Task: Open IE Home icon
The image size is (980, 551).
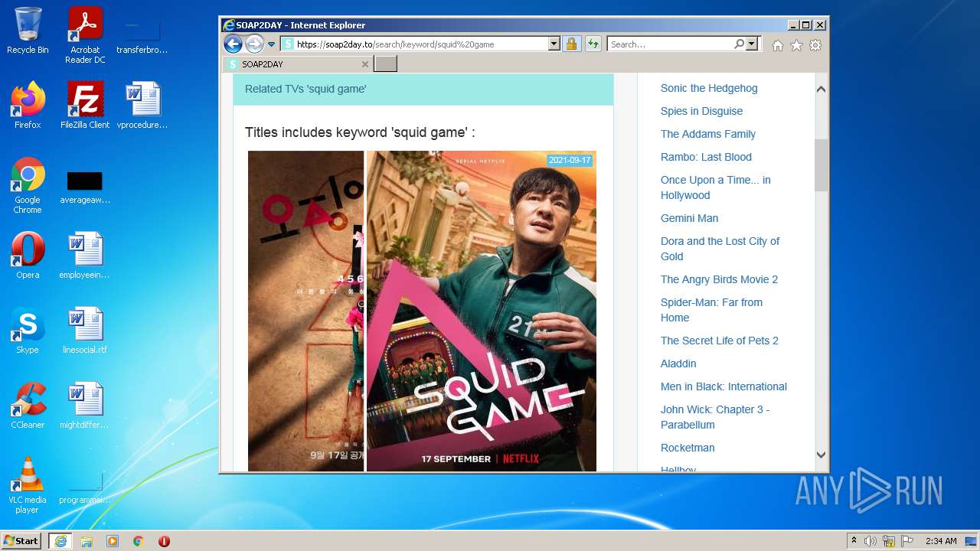Action: pos(778,45)
